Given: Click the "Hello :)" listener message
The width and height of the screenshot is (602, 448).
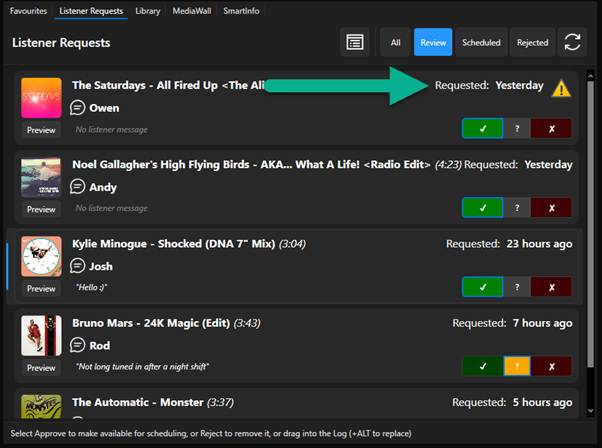Looking at the screenshot, I should 91,287.
